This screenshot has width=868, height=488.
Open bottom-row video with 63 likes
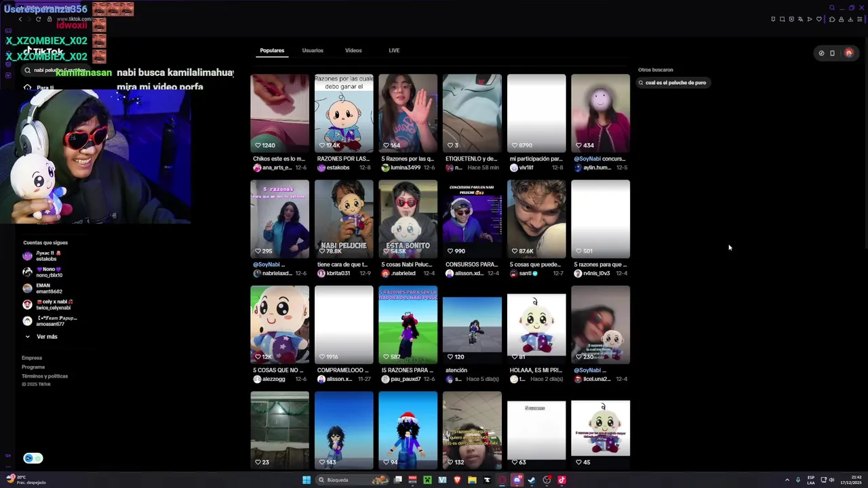coord(536,430)
